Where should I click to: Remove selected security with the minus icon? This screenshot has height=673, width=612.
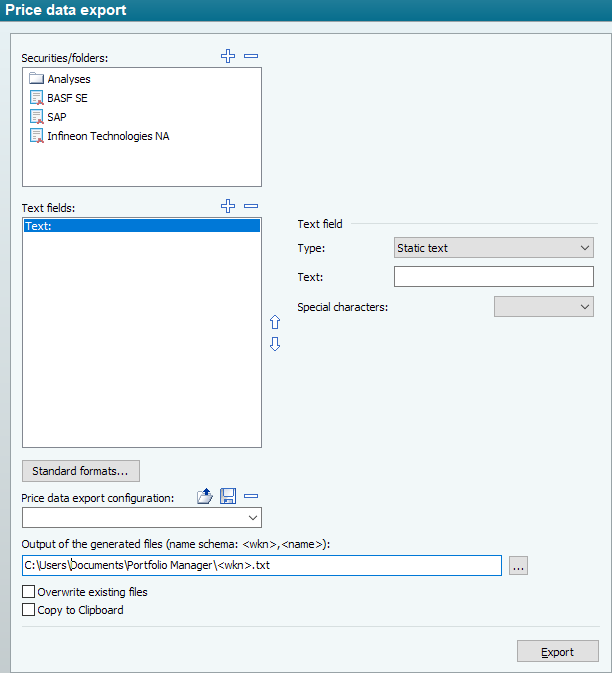251,57
